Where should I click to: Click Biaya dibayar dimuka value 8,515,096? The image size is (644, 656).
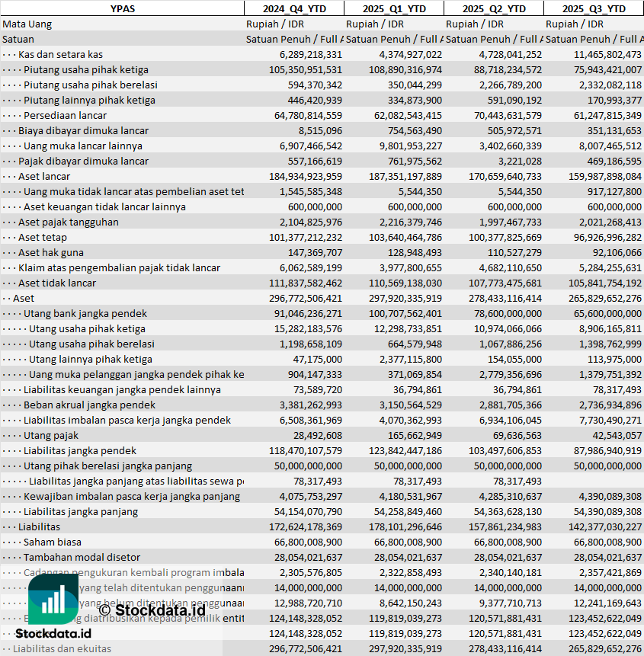coord(320,131)
